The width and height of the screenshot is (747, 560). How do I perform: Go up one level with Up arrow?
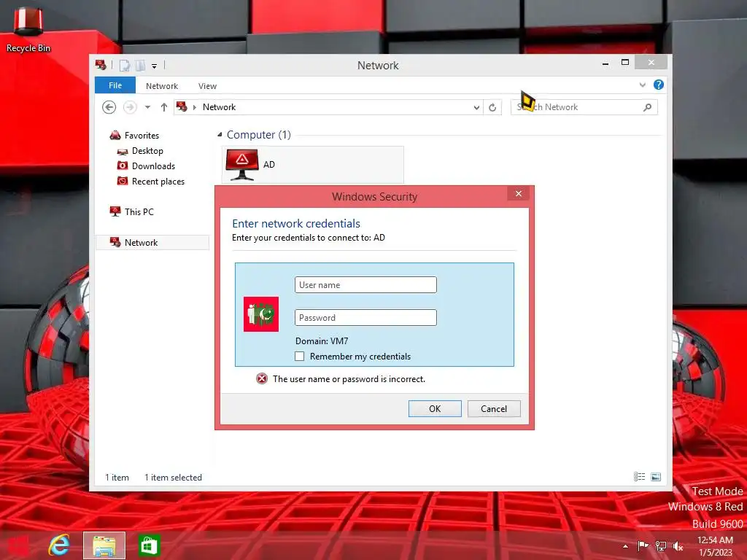164,107
